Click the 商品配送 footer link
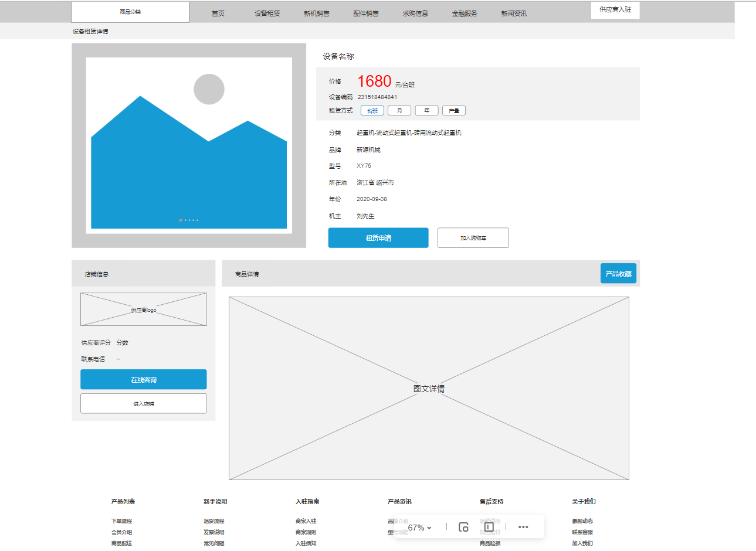 121,543
